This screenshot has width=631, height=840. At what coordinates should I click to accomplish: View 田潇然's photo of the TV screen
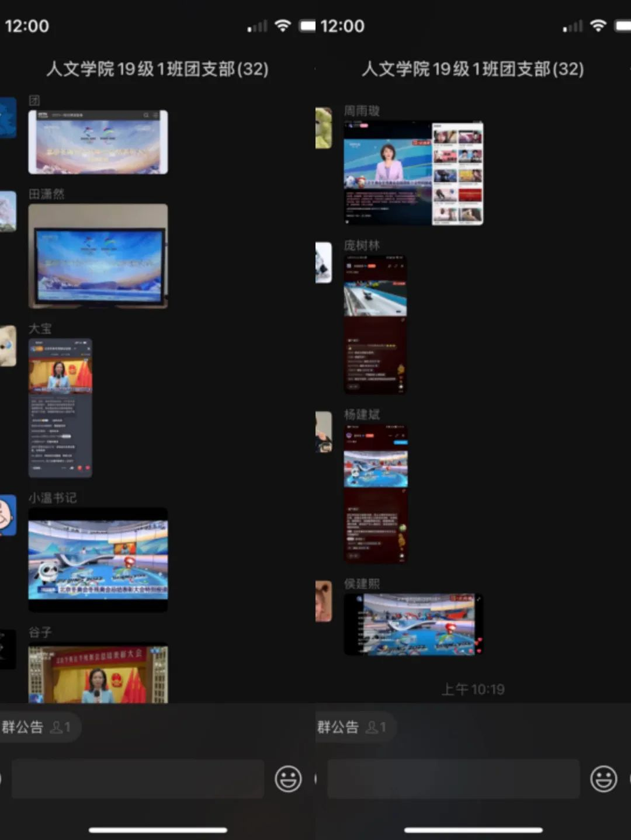[x=98, y=256]
